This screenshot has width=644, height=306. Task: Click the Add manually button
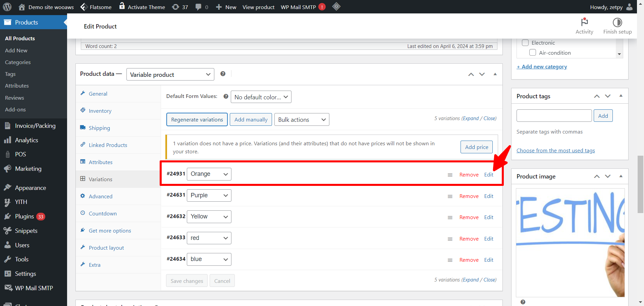(251, 119)
